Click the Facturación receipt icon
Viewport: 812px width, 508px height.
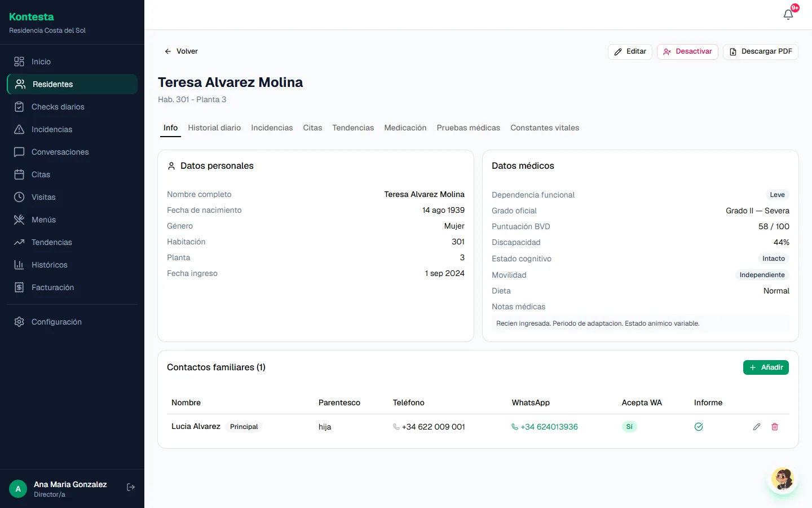[19, 287]
